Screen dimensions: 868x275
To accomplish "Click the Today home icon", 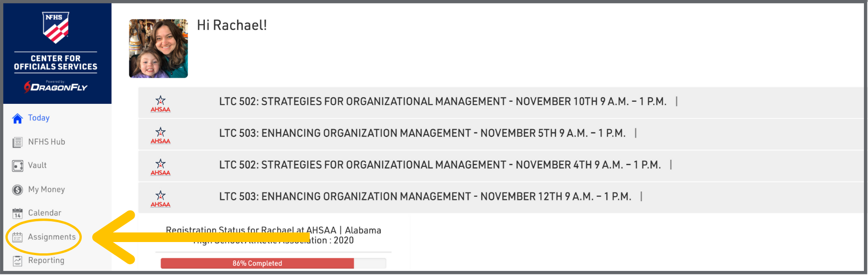I will tap(18, 118).
